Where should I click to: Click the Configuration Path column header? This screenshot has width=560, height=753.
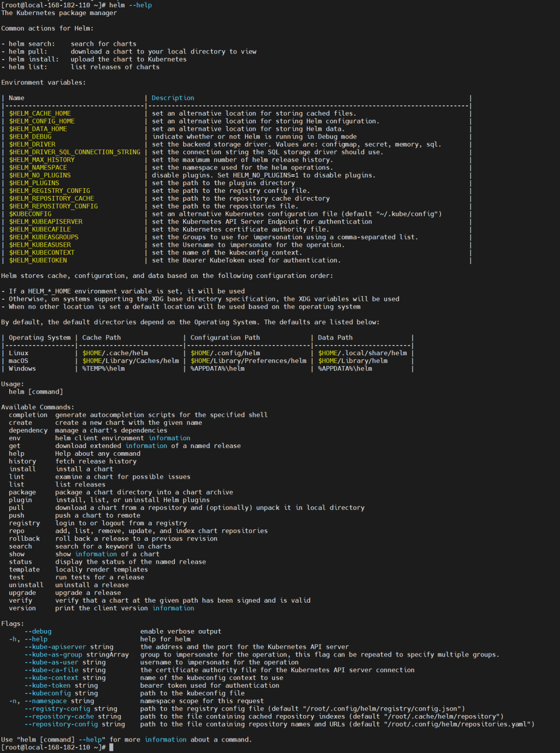coord(225,338)
